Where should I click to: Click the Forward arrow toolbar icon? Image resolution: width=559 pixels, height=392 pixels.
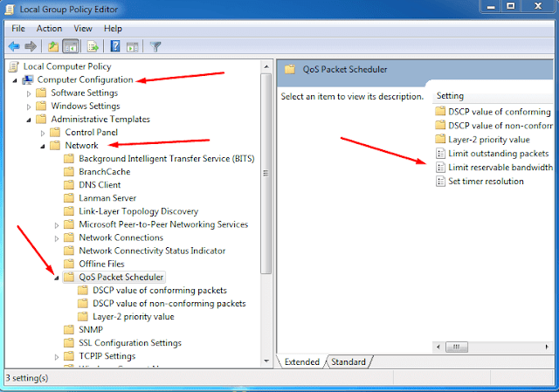(31, 46)
